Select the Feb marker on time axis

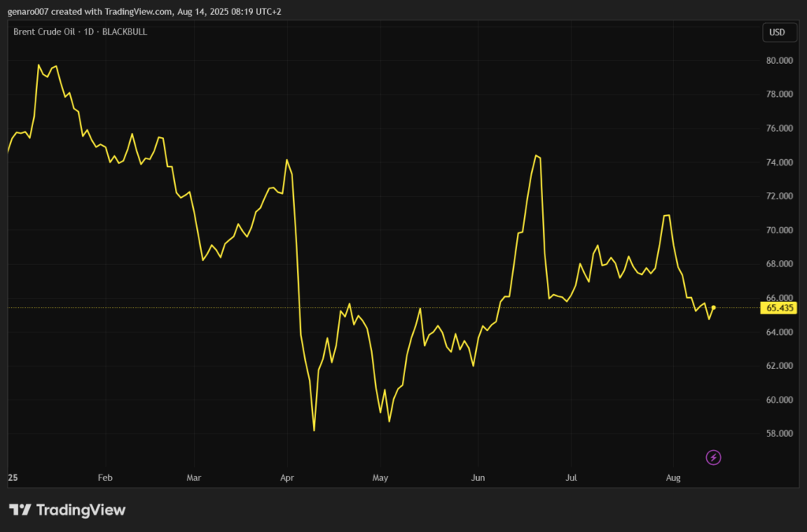[105, 478]
